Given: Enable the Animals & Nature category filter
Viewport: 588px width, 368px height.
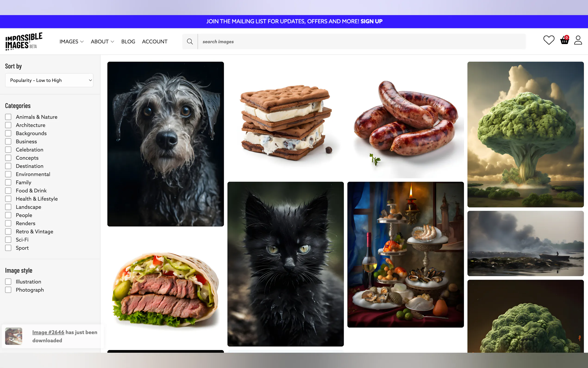Looking at the screenshot, I should [8, 117].
